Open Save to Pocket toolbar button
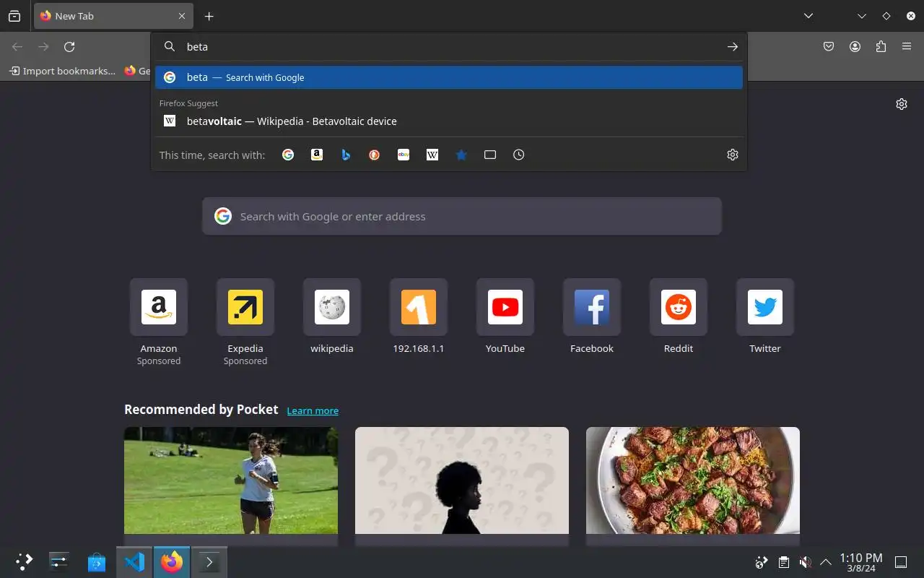The image size is (924, 578). [x=829, y=47]
